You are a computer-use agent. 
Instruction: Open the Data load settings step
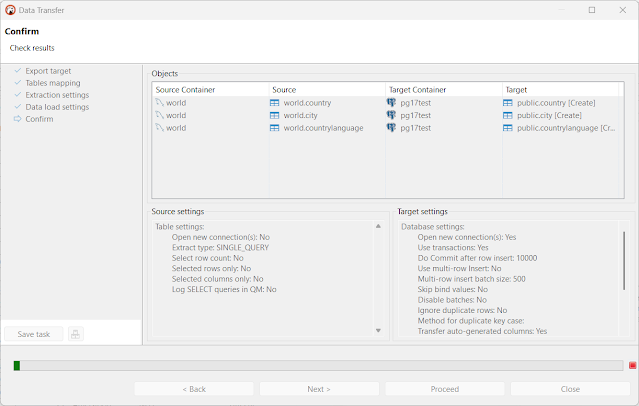pyautogui.click(x=57, y=107)
